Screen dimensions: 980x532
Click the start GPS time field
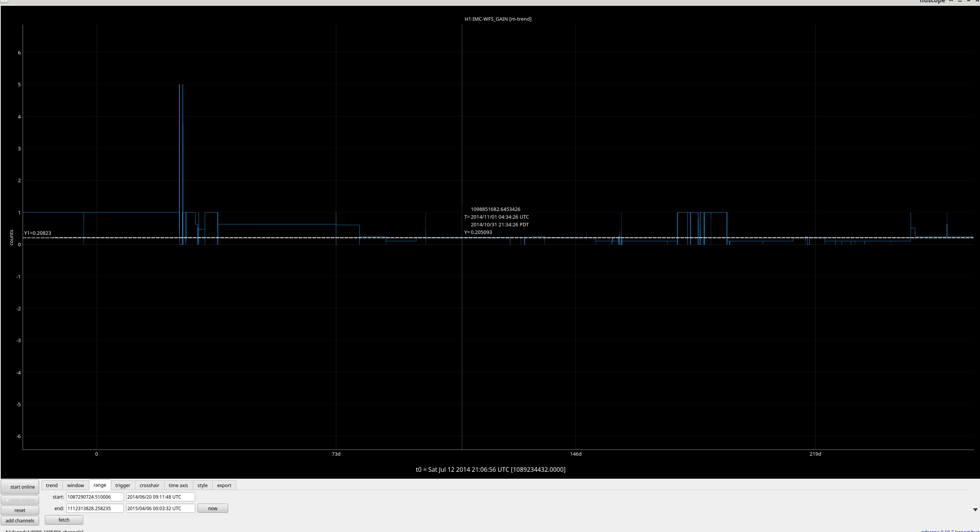tap(95, 497)
